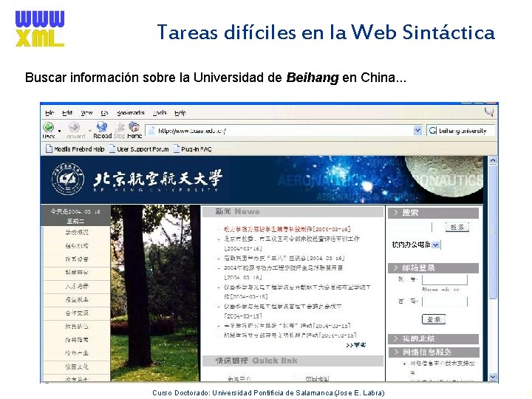Click the more news link with >> arrows
This screenshot has height=399, width=532.
pyautogui.click(x=356, y=345)
